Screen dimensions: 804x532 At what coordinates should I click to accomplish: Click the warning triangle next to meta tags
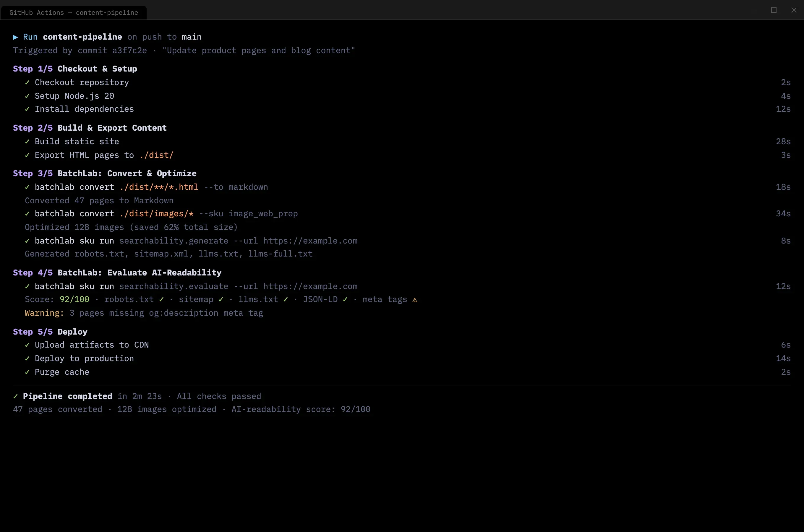pos(414,300)
